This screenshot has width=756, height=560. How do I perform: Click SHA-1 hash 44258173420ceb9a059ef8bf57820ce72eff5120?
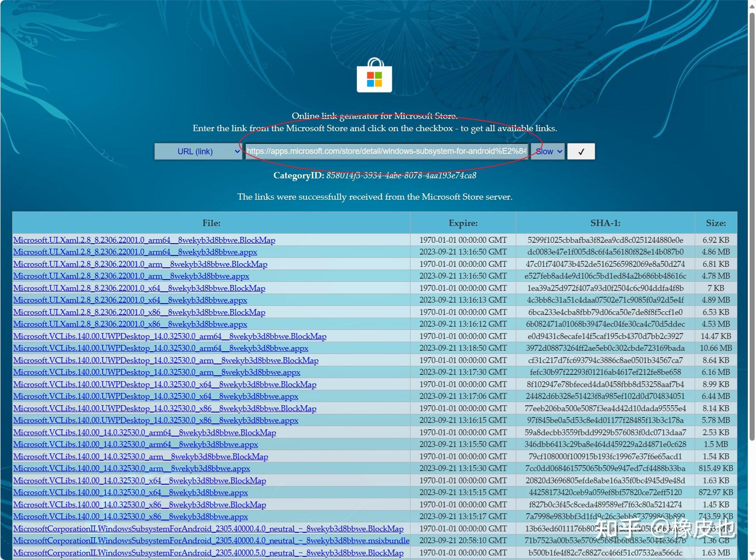[x=605, y=492]
